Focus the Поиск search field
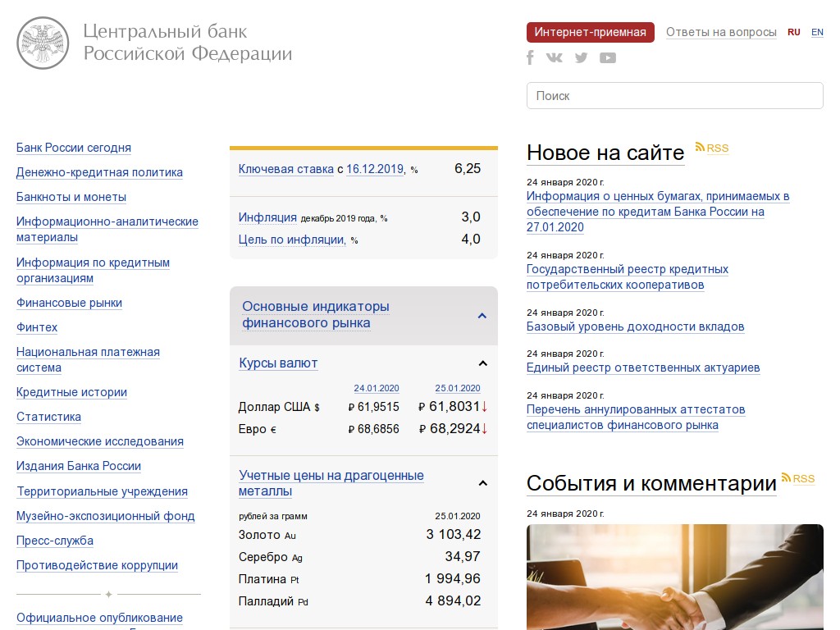The width and height of the screenshot is (840, 630). [x=674, y=95]
